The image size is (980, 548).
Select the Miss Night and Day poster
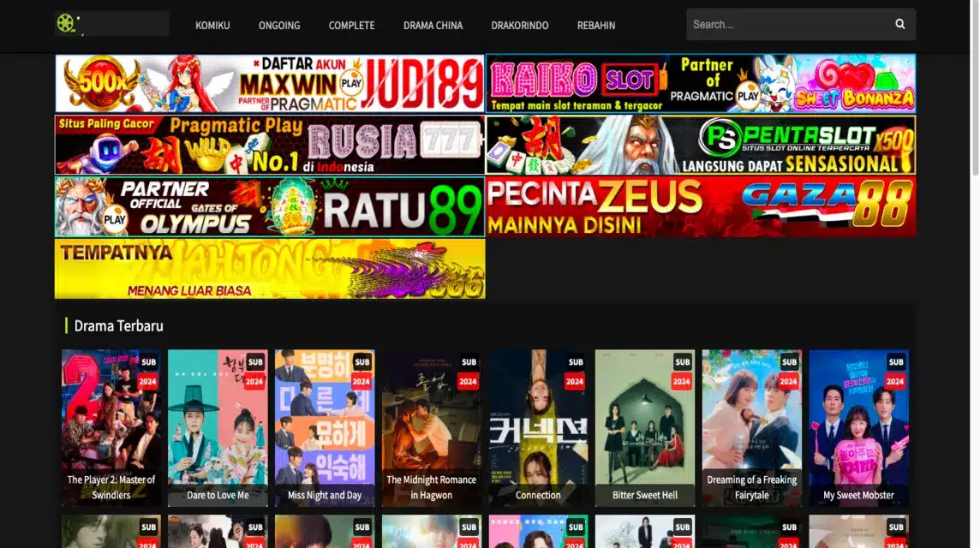coord(325,428)
